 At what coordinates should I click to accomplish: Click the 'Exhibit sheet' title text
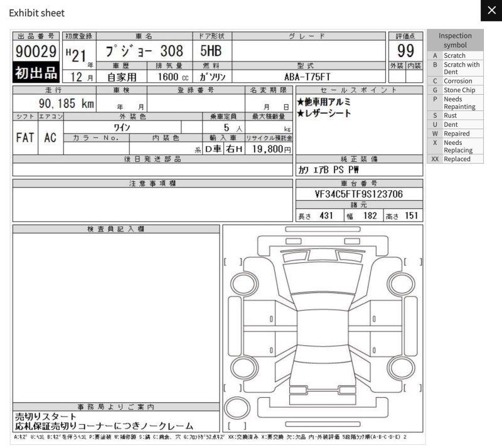[x=36, y=13]
